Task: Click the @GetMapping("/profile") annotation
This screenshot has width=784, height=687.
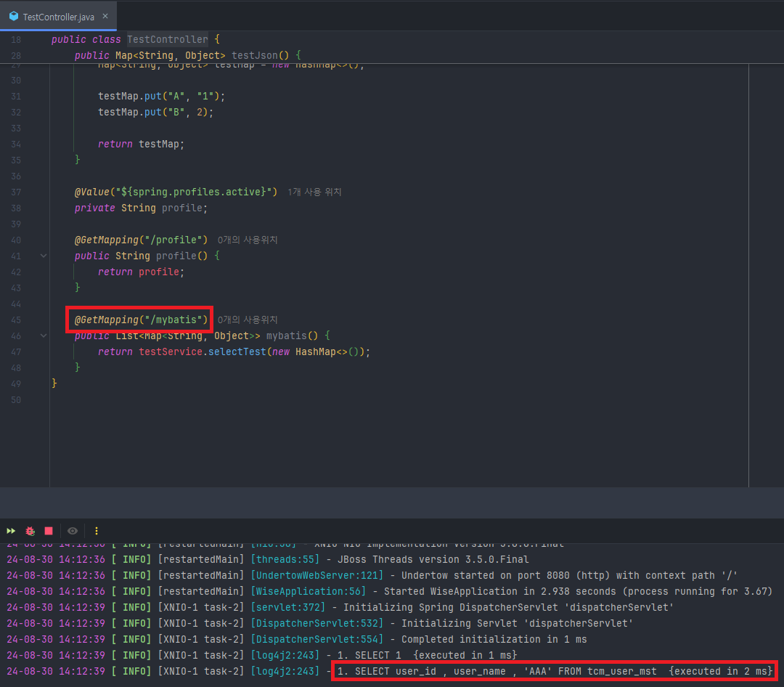Action: (x=141, y=240)
